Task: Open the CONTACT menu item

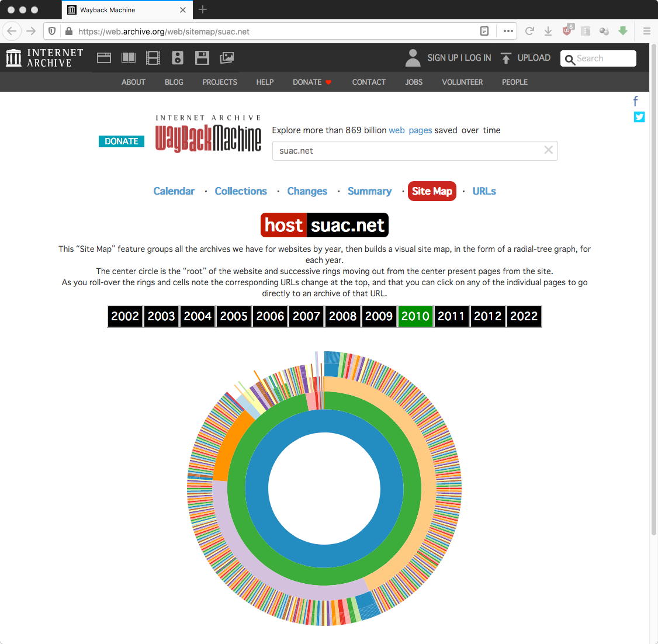Action: point(369,82)
